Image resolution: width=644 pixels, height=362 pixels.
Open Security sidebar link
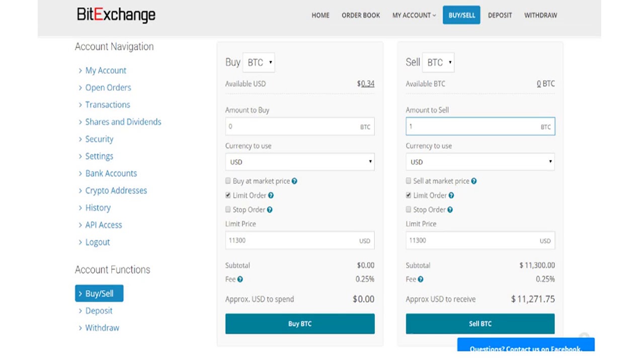point(99,139)
